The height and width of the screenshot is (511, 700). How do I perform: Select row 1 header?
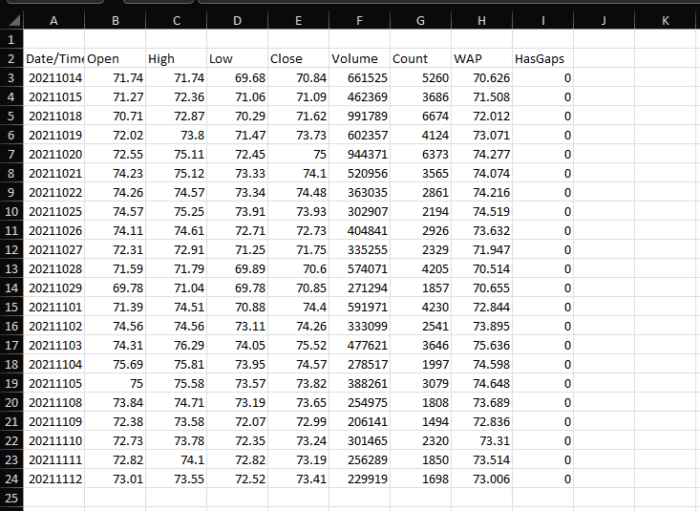11,40
